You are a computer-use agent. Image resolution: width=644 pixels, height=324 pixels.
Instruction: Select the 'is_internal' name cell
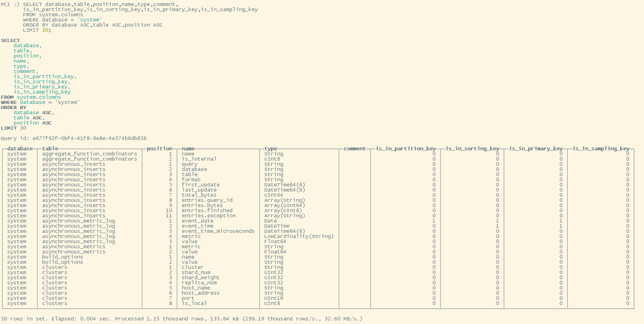point(199,159)
